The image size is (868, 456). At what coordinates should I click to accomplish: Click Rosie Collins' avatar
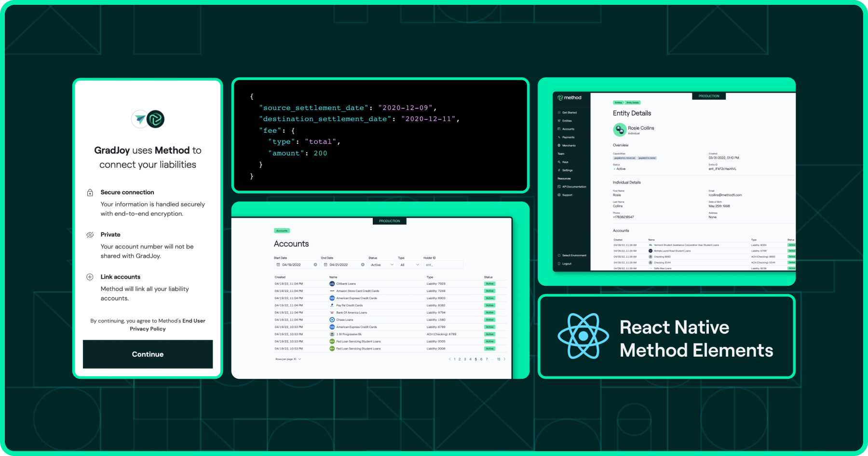[x=619, y=130]
